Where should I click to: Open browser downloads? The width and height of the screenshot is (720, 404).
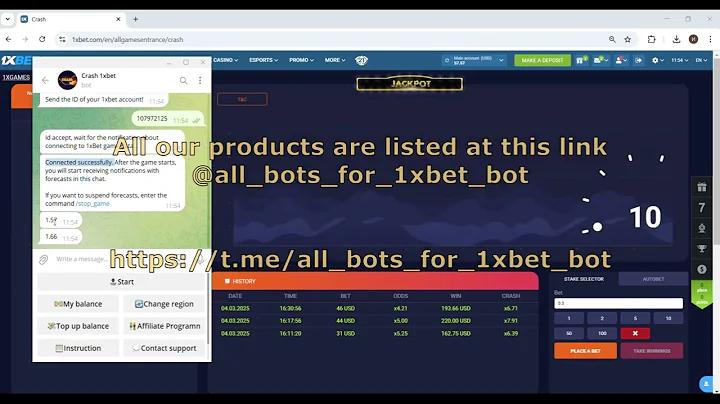[x=676, y=39]
